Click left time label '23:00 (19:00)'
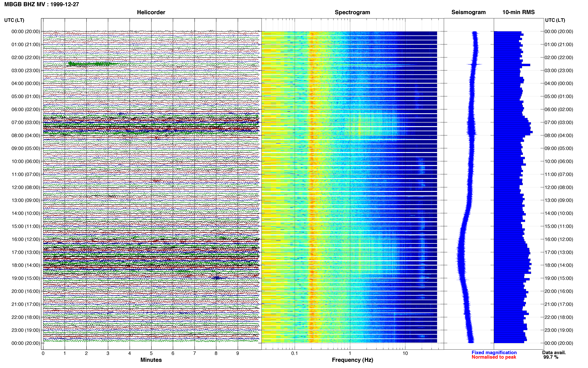The width and height of the screenshot is (588, 368). tap(26, 330)
